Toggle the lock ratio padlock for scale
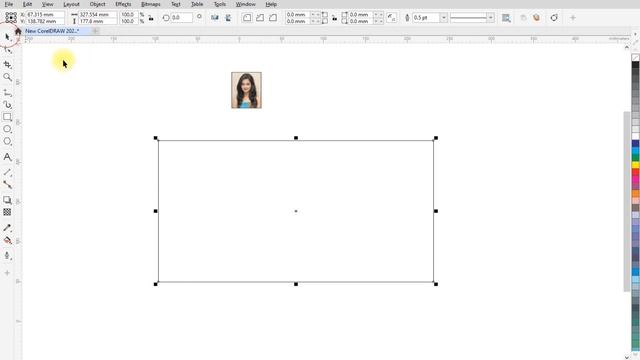 [x=151, y=18]
